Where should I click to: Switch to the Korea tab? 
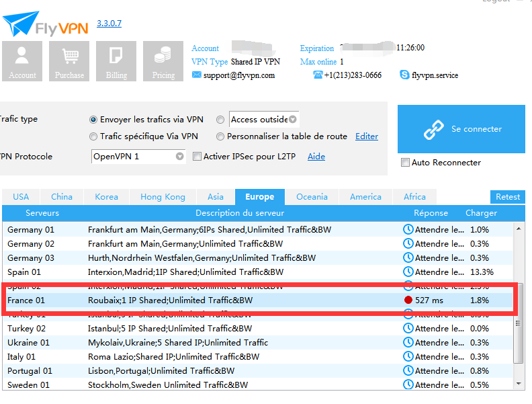[x=107, y=197]
